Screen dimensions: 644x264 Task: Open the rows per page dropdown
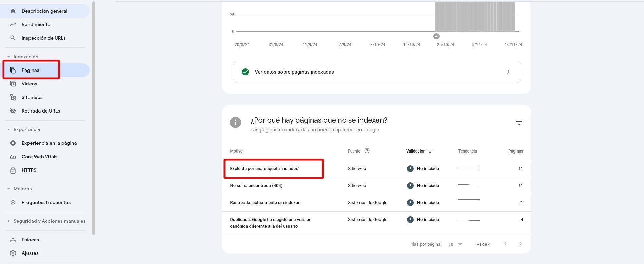click(455, 244)
